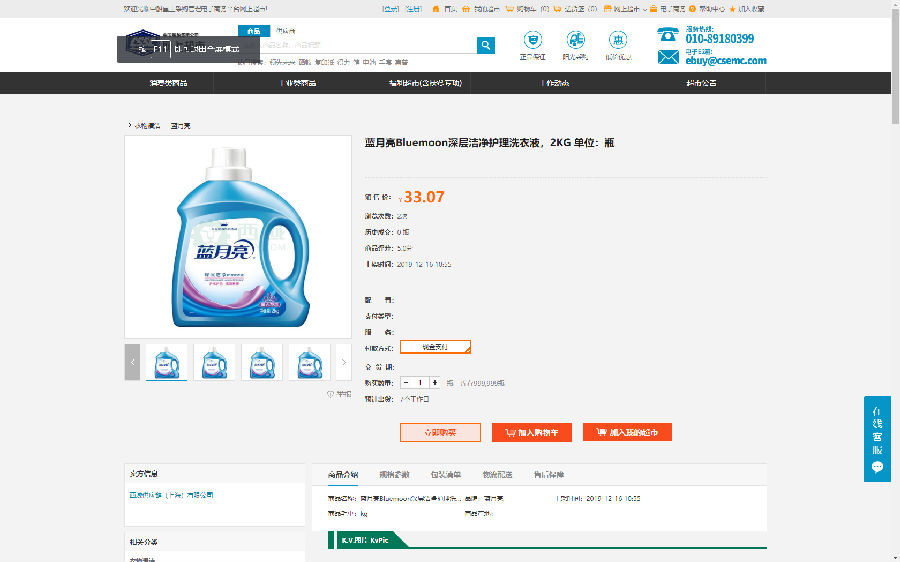Select the supplier search tab beside 商品
The image size is (900, 562).
[285, 31]
